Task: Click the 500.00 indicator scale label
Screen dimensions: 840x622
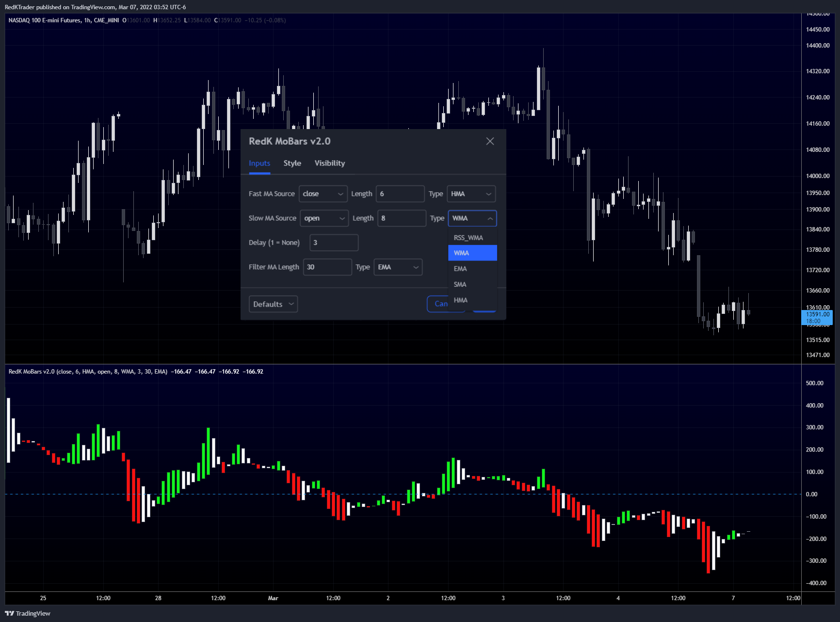Action: coord(815,383)
